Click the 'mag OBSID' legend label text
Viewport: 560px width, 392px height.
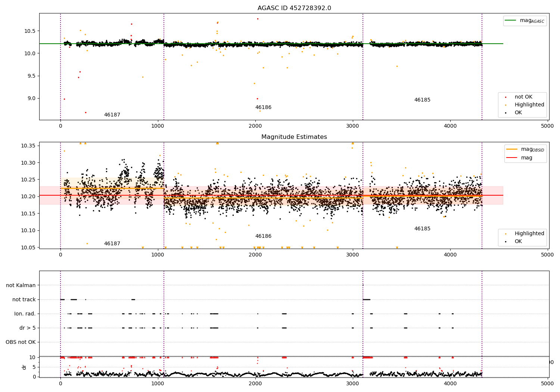point(533,149)
